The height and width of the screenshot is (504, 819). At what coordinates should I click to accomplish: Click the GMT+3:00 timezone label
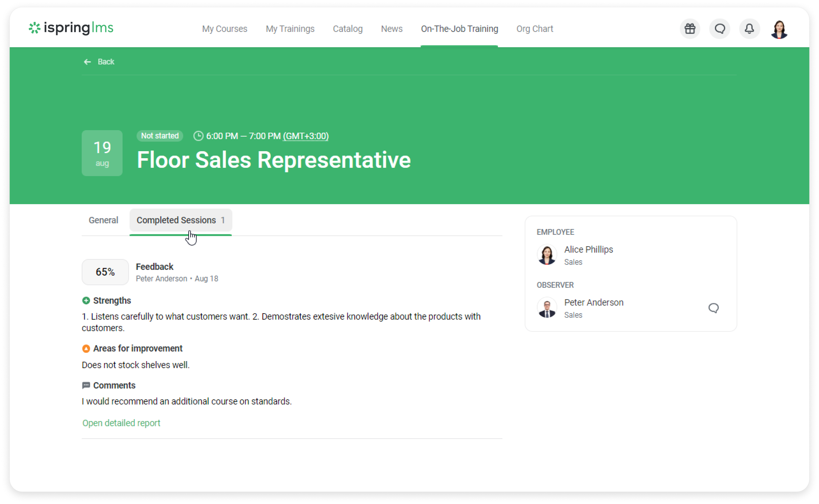[x=305, y=136]
